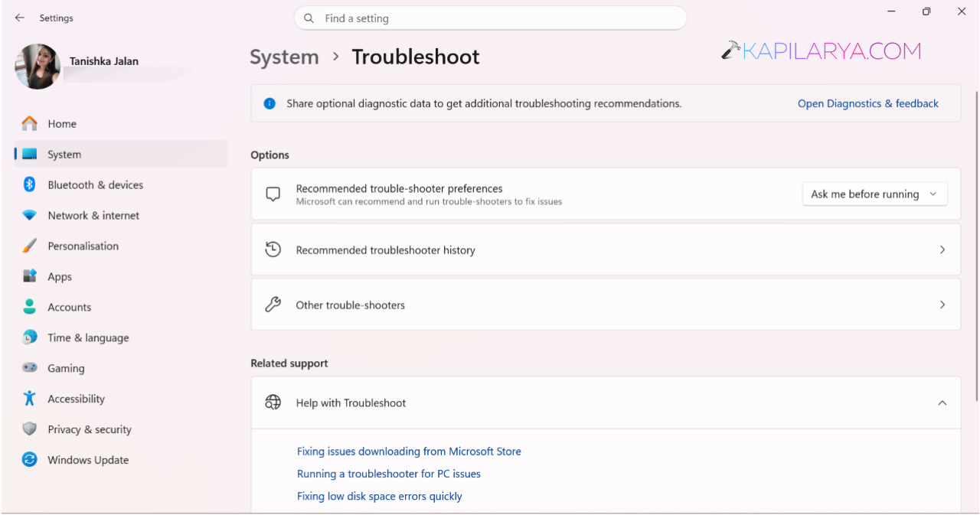Viewport: 980px width, 515px height.
Task: Click the Tanishka Jalan account name
Action: tap(104, 61)
